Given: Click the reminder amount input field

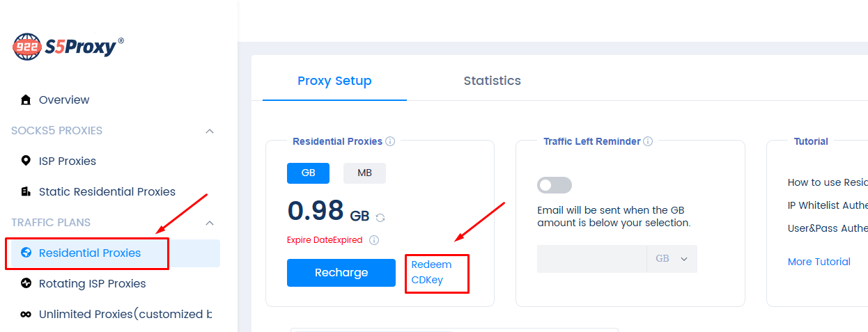Looking at the screenshot, I should pyautogui.click(x=591, y=259).
